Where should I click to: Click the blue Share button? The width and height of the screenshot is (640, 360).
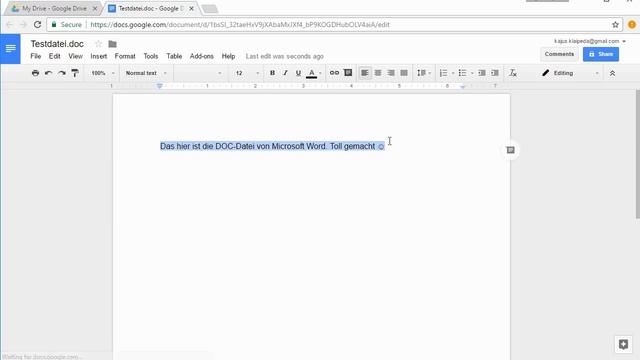(x=601, y=54)
